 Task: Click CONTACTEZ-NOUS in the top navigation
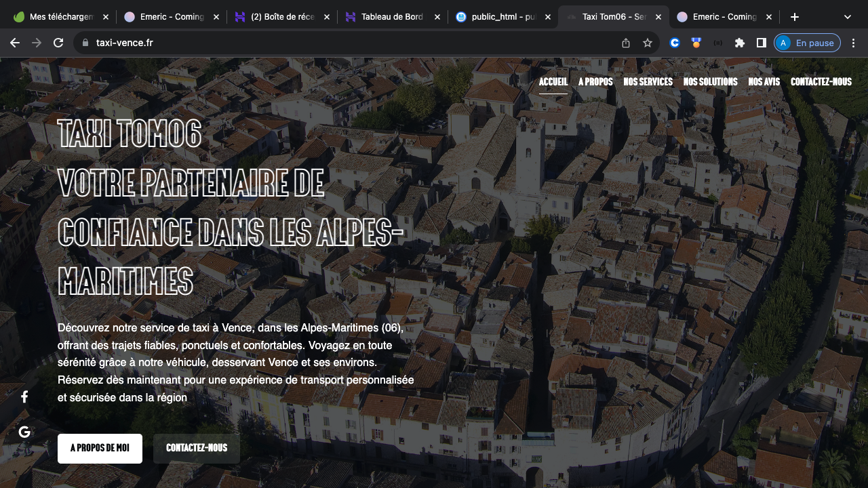click(821, 82)
